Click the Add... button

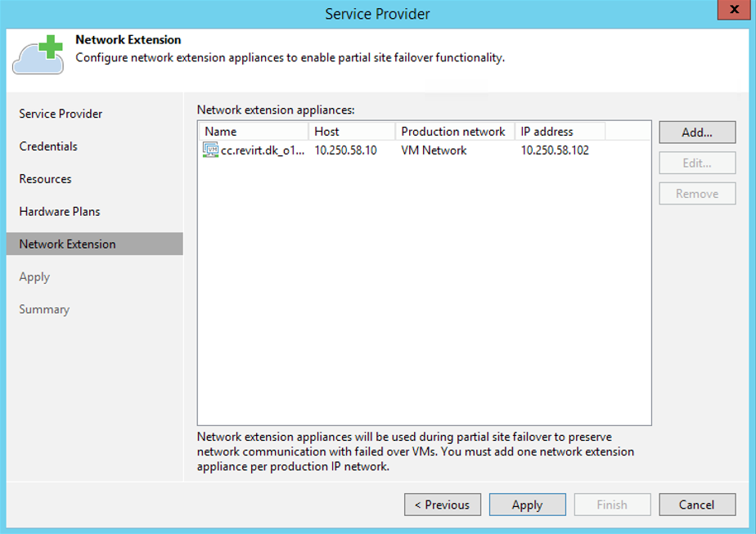[697, 132]
